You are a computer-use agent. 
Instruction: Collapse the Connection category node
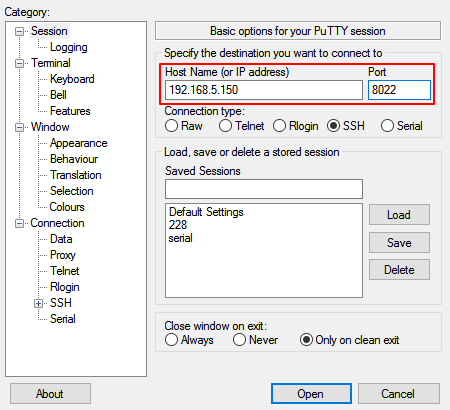click(19, 223)
